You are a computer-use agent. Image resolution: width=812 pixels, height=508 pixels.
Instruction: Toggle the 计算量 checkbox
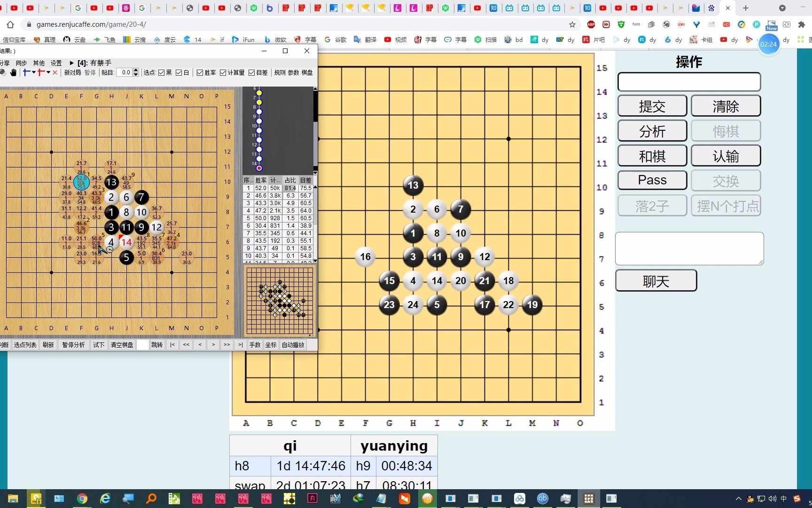point(223,72)
